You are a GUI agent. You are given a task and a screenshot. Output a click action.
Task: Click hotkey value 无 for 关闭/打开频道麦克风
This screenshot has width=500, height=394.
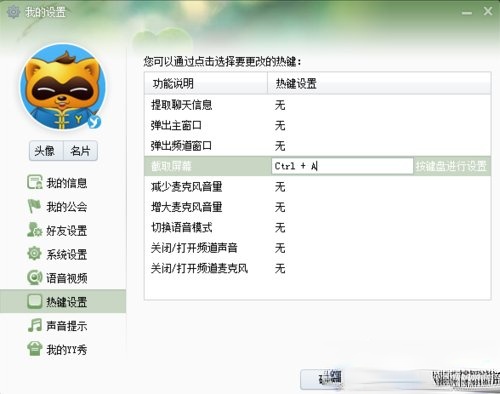tap(280, 268)
